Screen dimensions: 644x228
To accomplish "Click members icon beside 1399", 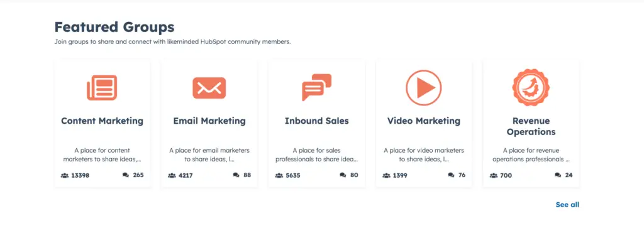I will click(x=386, y=175).
